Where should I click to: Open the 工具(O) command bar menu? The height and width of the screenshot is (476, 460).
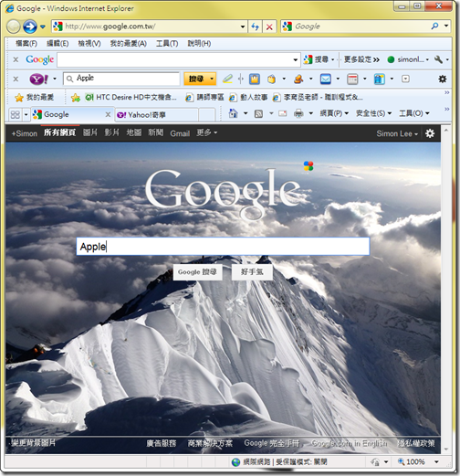coord(414,113)
